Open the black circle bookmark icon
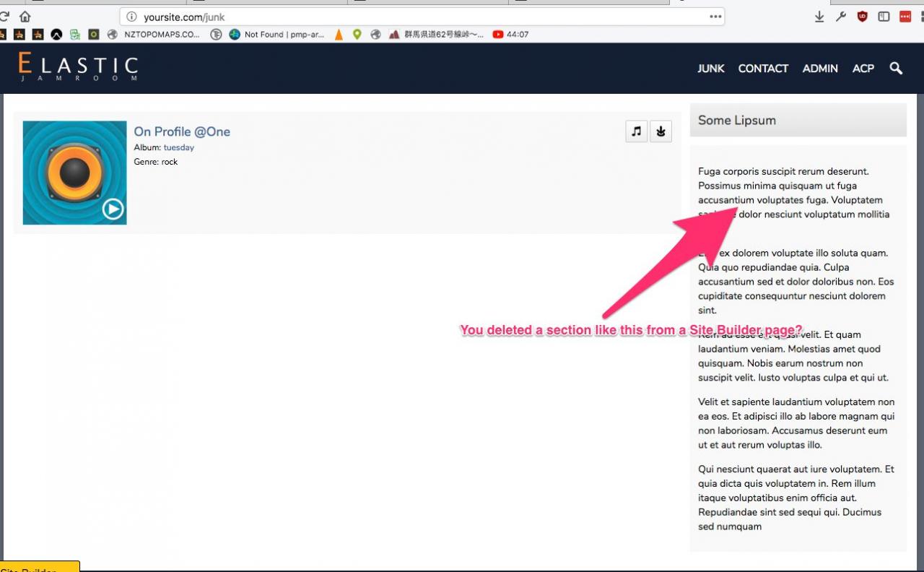 coord(56,34)
